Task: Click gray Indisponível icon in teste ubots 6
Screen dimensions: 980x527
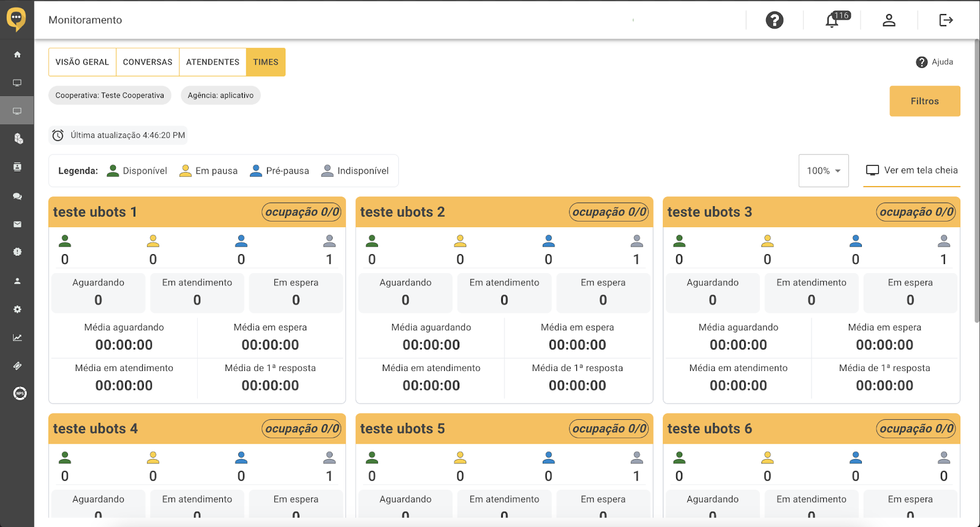Action: (944, 458)
